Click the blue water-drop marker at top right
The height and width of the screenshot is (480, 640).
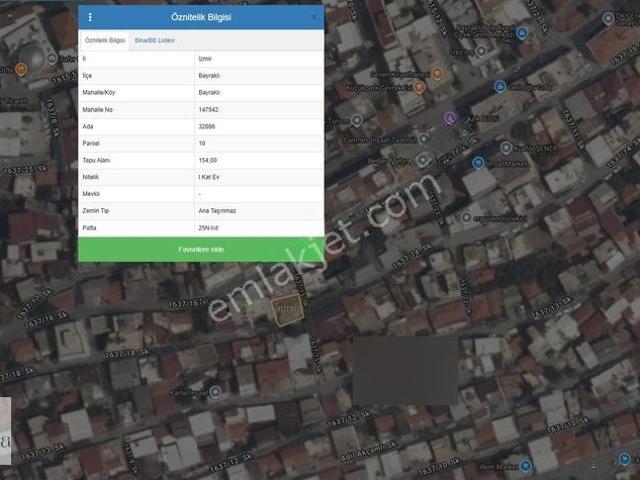pos(522,32)
